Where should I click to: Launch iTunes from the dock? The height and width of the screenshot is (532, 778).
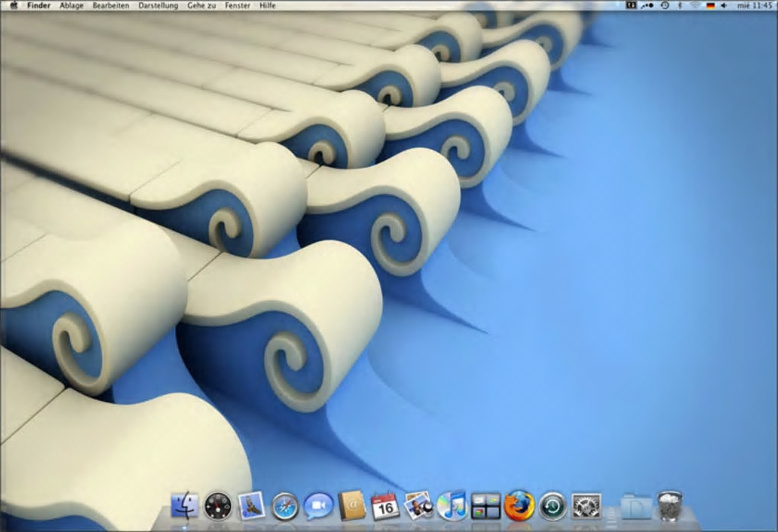pos(452,506)
